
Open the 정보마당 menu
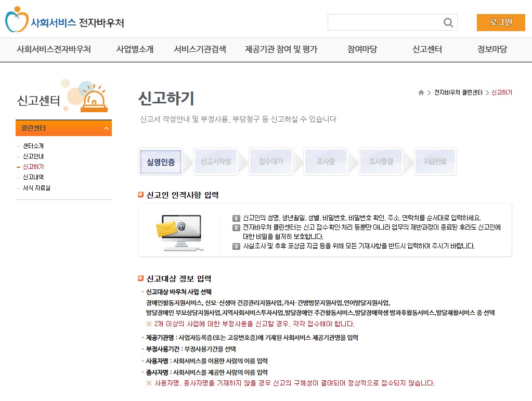pos(492,49)
